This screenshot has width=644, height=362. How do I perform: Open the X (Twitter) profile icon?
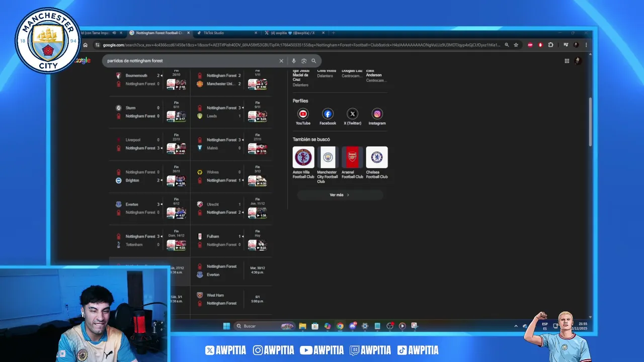[x=352, y=114]
